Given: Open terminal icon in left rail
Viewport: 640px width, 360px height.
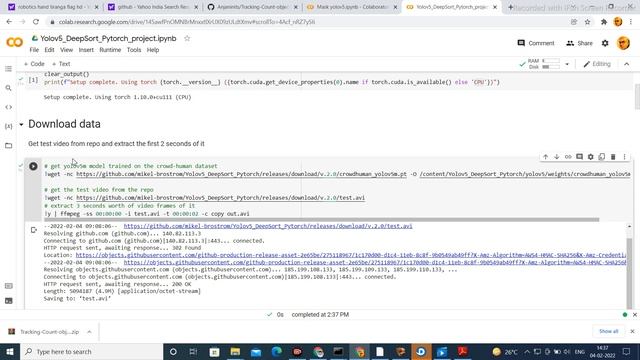Looking at the screenshot, I should (9, 301).
